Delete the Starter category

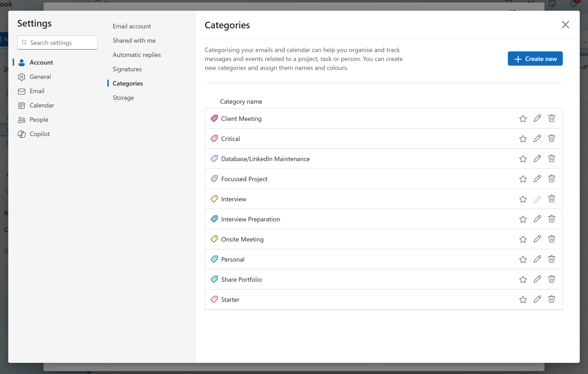pos(552,299)
